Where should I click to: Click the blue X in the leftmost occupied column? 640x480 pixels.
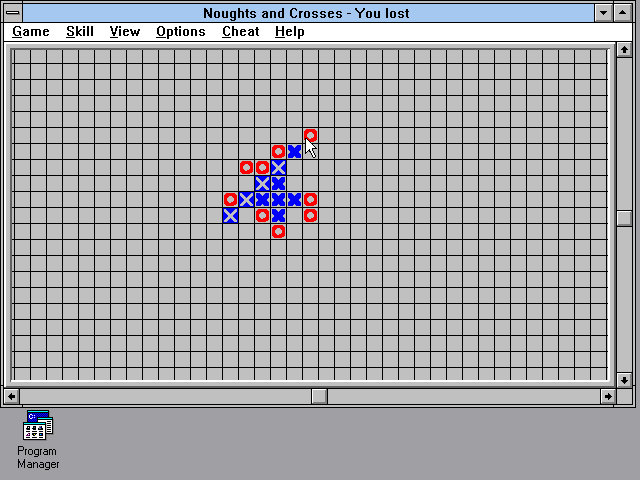pos(230,216)
